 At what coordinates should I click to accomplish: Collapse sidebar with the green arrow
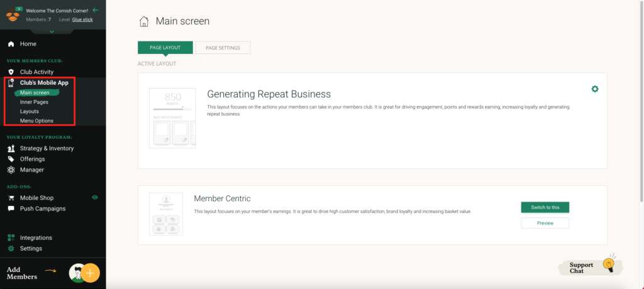point(95,10)
